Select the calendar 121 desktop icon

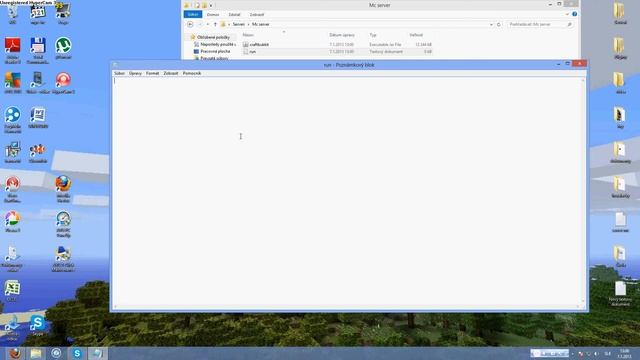pos(38,15)
